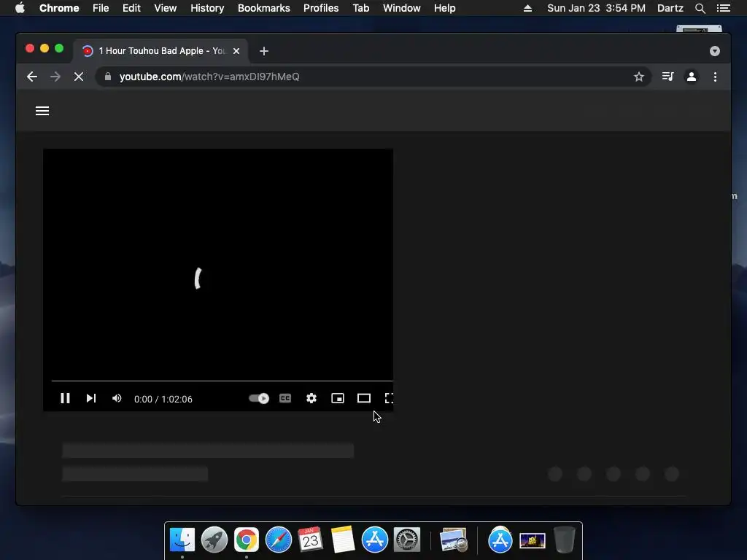Pause the YouTube video
This screenshot has width=747, height=560.
[65, 398]
